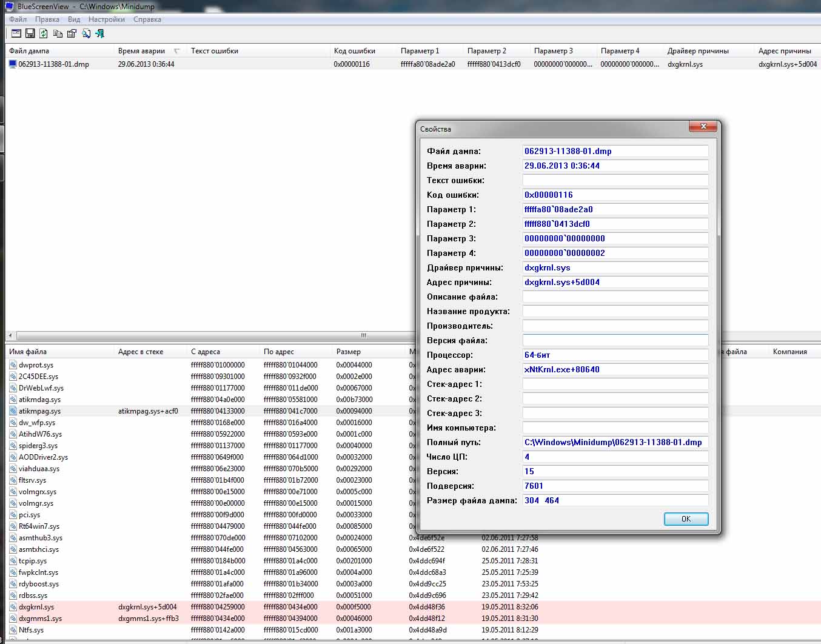Click the file icon beside dwprot.sys
Screen dimensions: 821x644
(13, 365)
